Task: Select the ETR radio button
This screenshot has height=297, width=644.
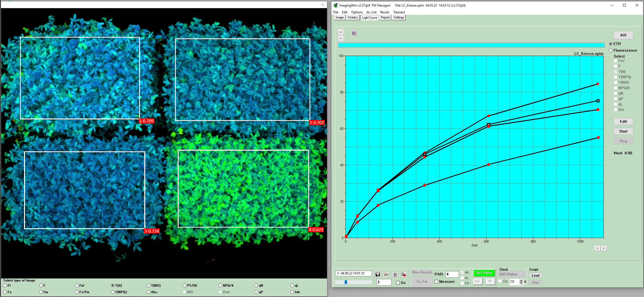Action: point(612,44)
